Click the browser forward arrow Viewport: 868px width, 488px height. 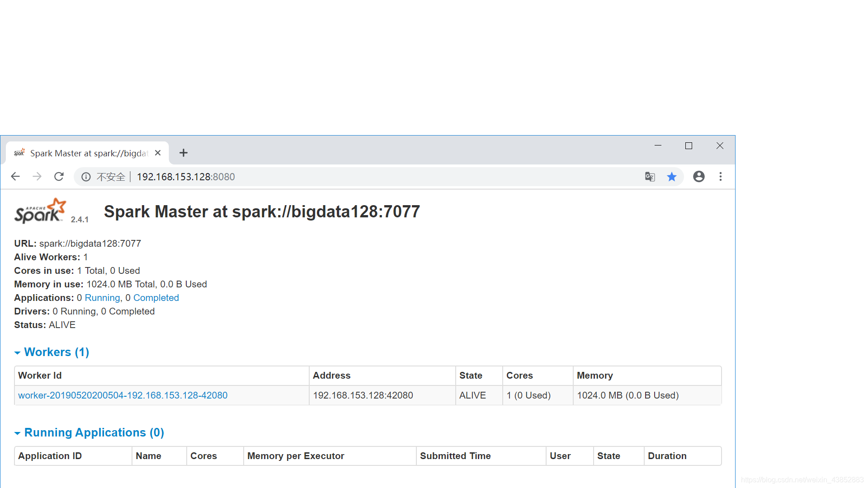pos(37,177)
